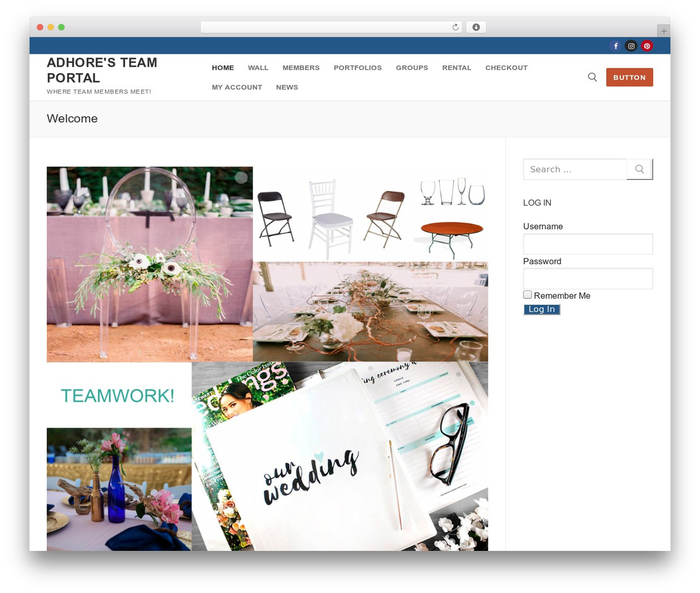Open the Facebook social icon
This screenshot has height=593, width=700.
[x=616, y=46]
